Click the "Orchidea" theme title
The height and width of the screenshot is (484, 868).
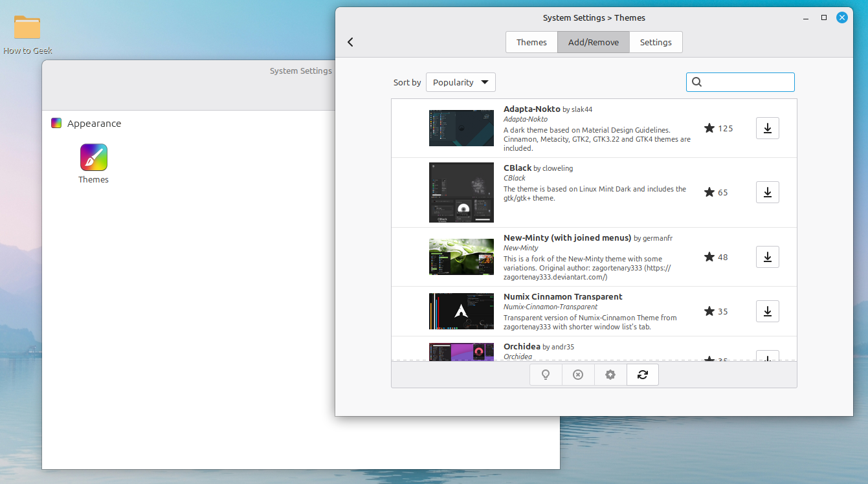pos(522,346)
